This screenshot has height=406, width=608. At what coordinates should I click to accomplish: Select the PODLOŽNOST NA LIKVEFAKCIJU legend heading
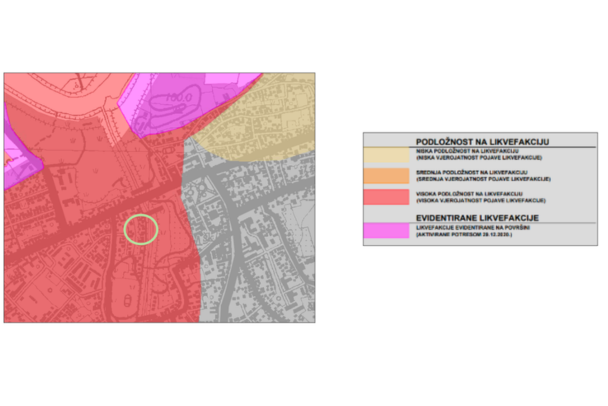pyautogui.click(x=482, y=142)
